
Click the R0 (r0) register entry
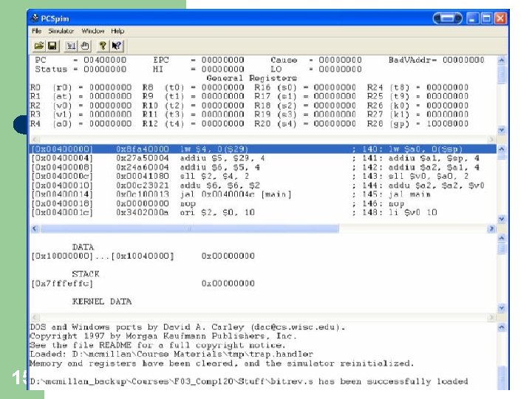point(81,87)
